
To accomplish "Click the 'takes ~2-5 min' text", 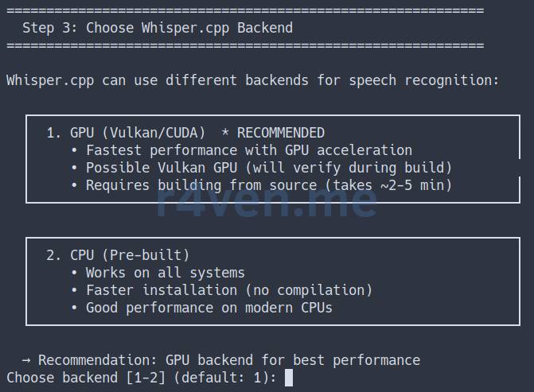I will pos(388,185).
